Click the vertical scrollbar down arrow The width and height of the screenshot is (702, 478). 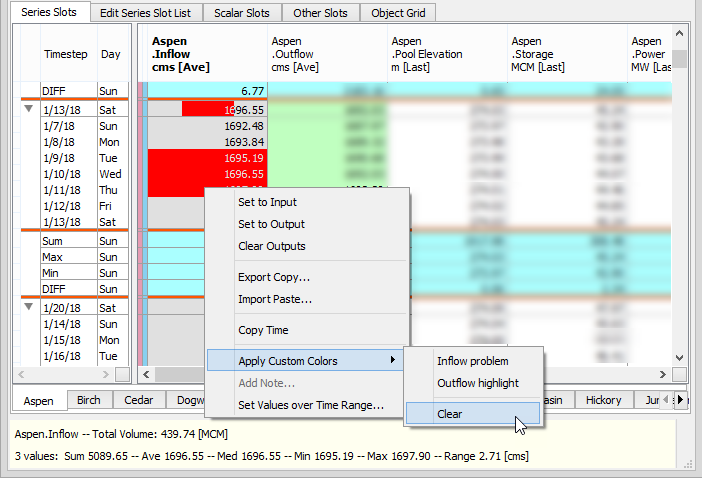[x=679, y=358]
